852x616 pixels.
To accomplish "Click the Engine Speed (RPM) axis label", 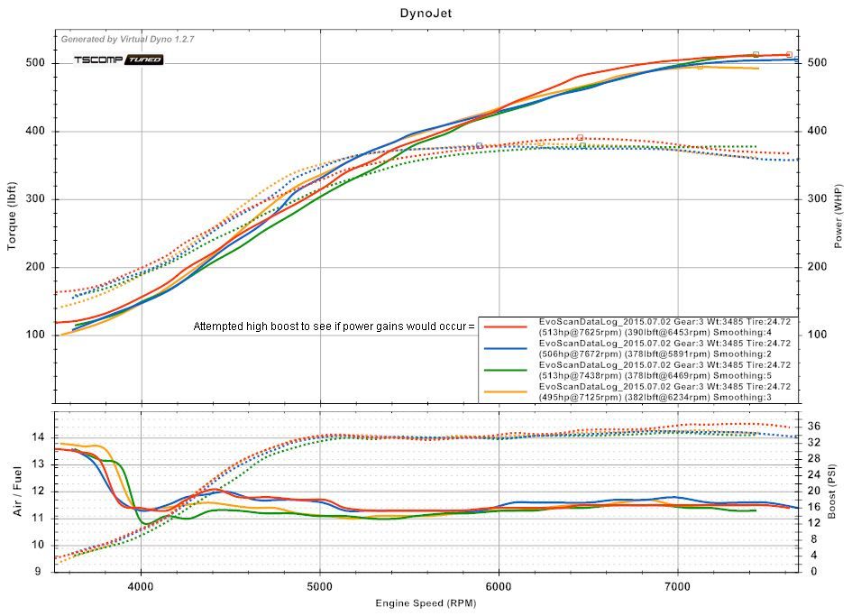I will 425,602.
